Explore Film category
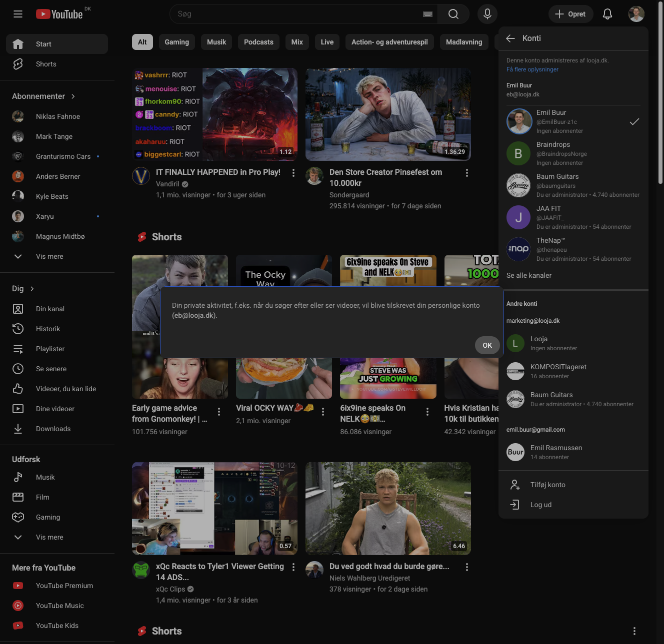The height and width of the screenshot is (644, 664). point(57,497)
